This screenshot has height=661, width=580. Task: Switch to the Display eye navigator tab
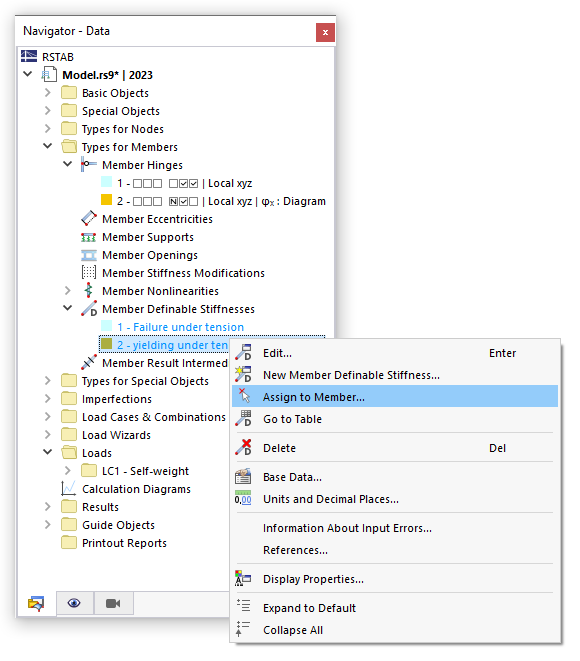click(75, 603)
